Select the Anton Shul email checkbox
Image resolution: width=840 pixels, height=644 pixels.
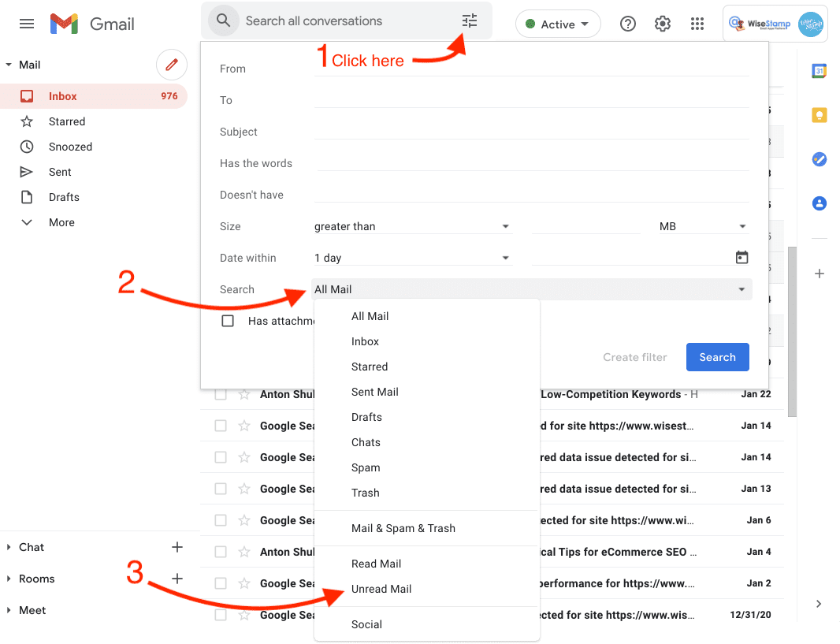coord(221,394)
